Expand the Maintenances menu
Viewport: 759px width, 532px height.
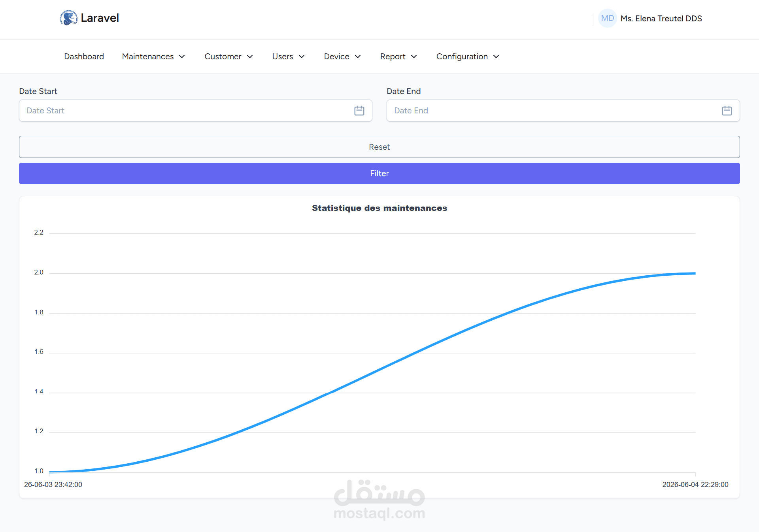click(x=153, y=56)
